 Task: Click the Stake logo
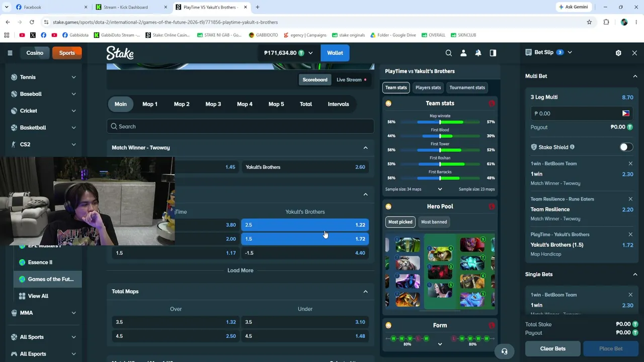pos(120,53)
